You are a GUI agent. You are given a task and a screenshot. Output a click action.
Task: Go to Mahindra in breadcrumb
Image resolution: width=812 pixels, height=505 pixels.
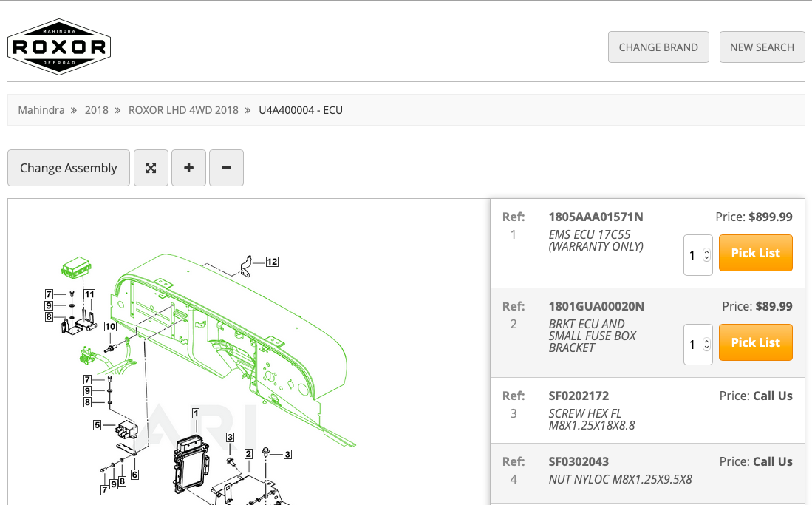point(41,110)
